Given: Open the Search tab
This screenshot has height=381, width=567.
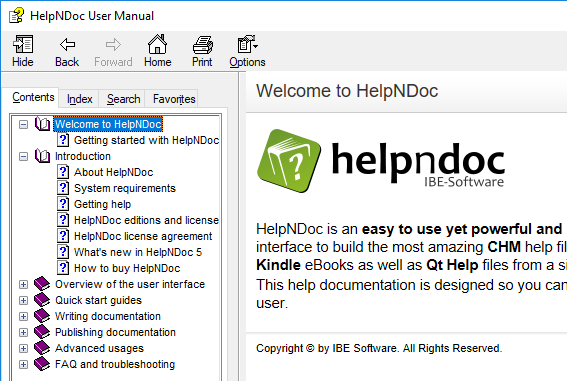Looking at the screenshot, I should 123,99.
